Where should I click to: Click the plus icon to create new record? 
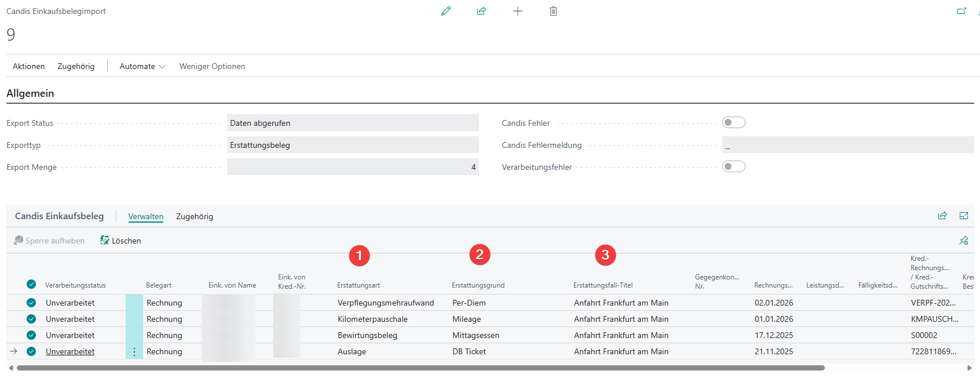(x=518, y=11)
